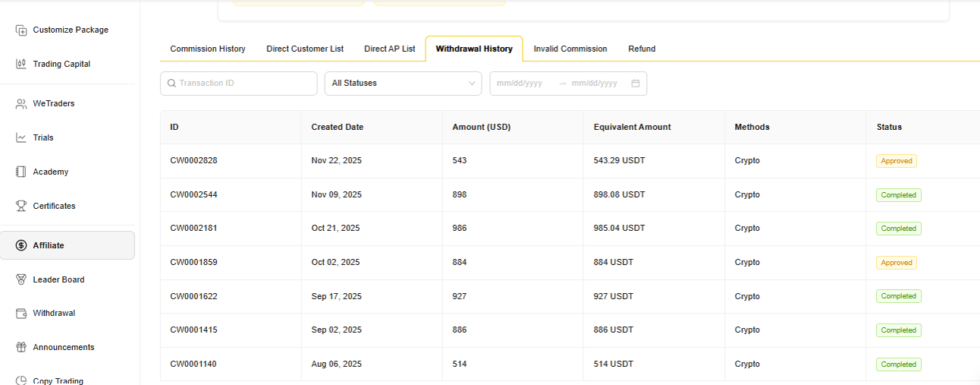Switch to the Commission History tab
This screenshot has width=980, height=385.
[208, 49]
